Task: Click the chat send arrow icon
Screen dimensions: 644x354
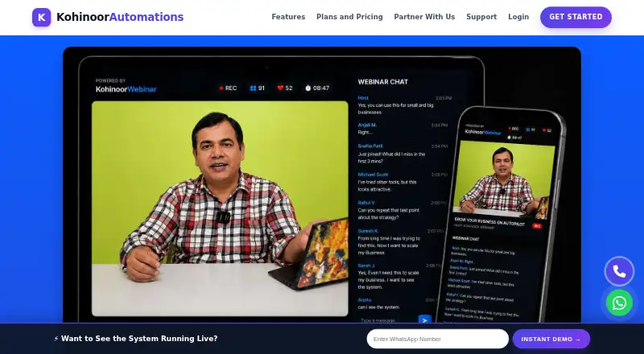Action: click(x=425, y=320)
